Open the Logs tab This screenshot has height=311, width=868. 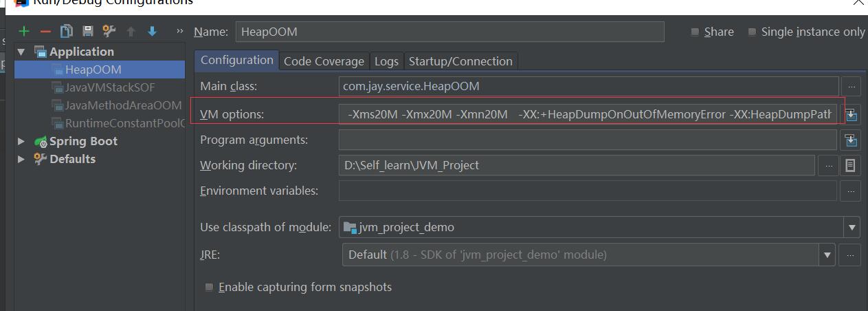click(x=386, y=61)
